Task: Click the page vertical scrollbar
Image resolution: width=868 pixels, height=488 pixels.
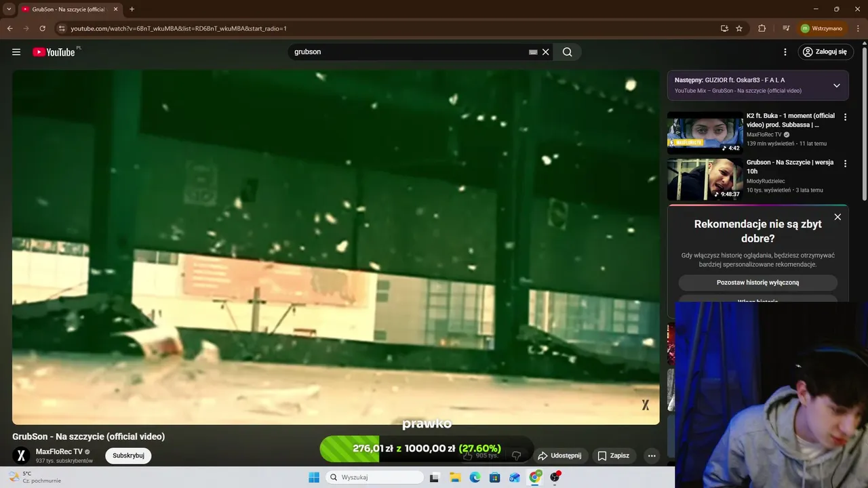Action: [864, 123]
